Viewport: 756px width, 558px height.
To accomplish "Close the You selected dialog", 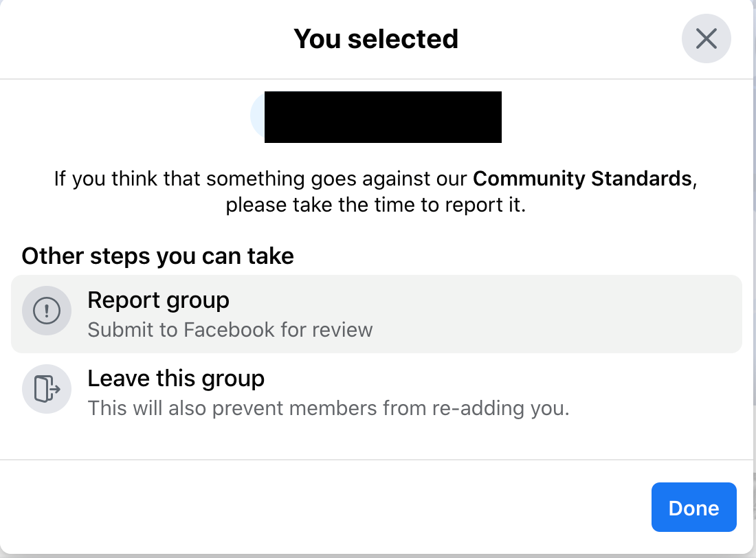I will pyautogui.click(x=706, y=38).
